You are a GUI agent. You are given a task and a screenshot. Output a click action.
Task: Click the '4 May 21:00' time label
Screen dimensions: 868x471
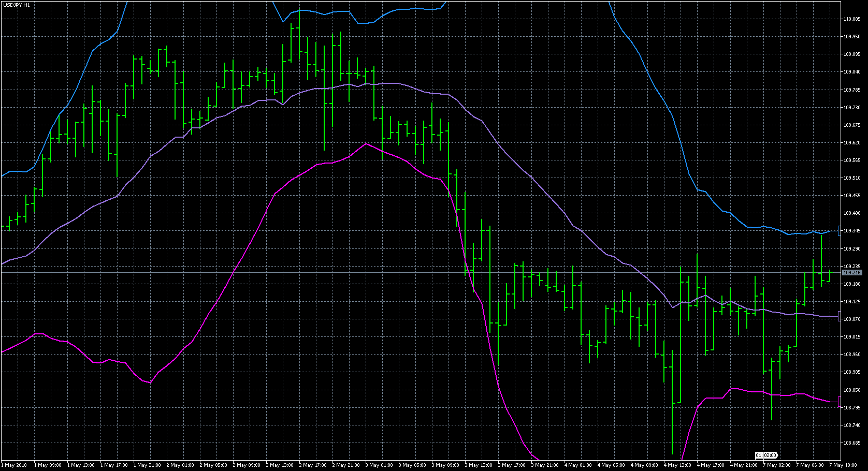[x=744, y=465]
